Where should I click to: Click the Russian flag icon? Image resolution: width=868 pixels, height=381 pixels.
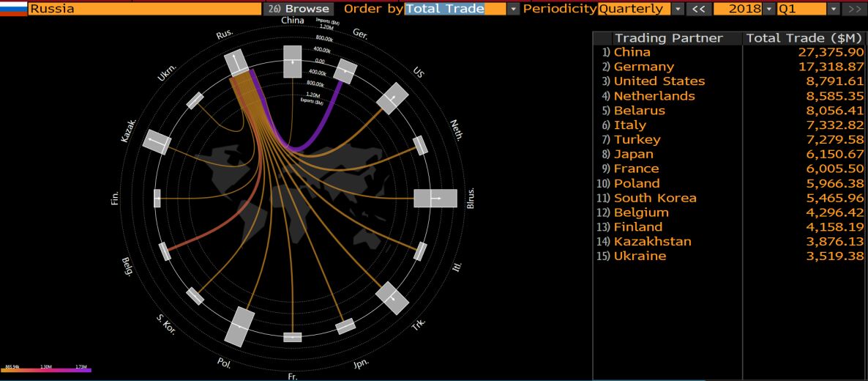coord(13,8)
